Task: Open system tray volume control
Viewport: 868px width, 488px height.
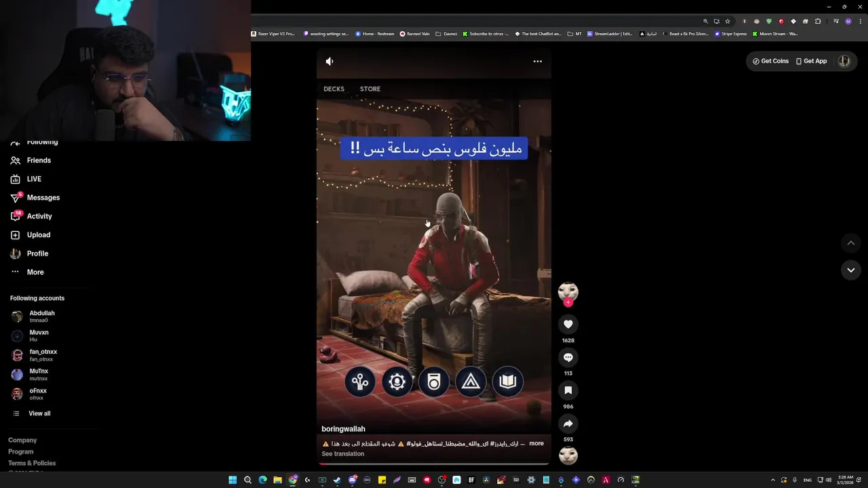Action: point(829,480)
